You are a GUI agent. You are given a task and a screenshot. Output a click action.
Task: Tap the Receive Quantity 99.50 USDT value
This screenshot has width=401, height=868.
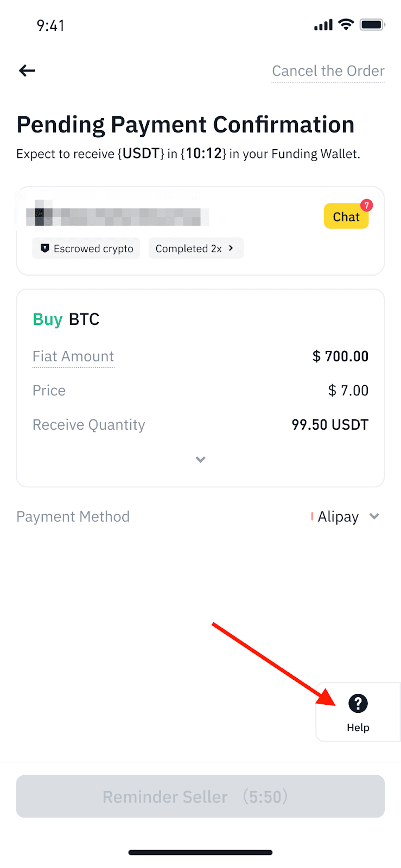pos(330,425)
